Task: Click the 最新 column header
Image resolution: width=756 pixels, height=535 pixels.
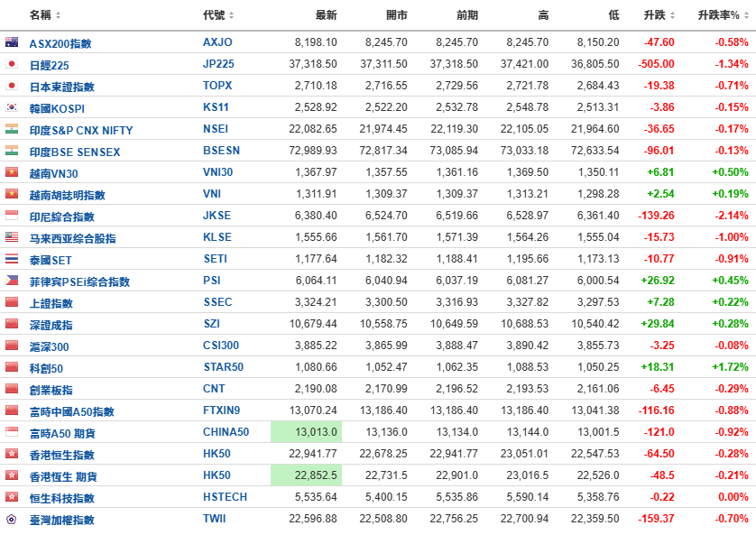Action: pyautogui.click(x=326, y=15)
